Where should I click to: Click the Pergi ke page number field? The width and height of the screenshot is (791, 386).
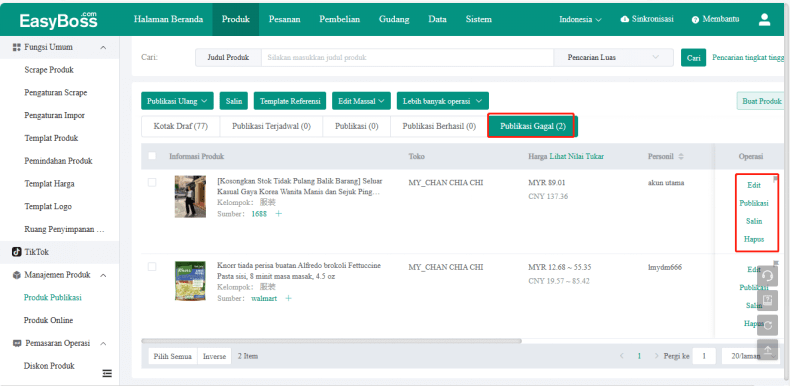[704, 356]
